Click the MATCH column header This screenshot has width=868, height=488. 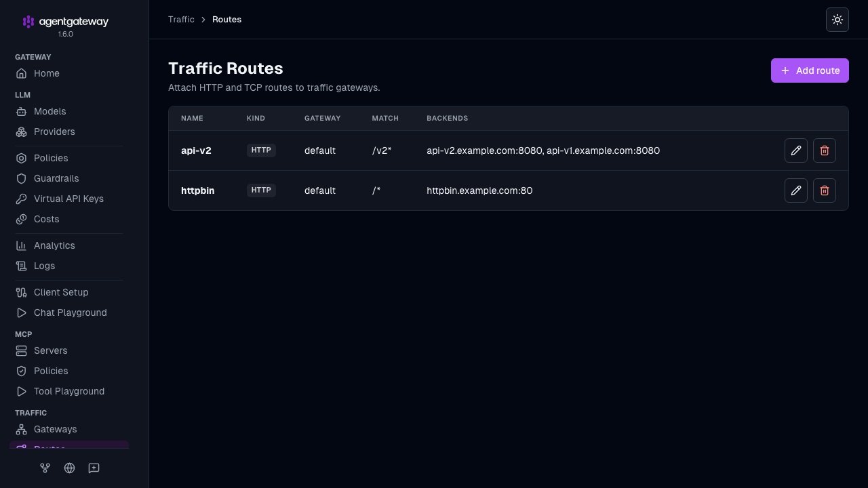[x=385, y=118]
